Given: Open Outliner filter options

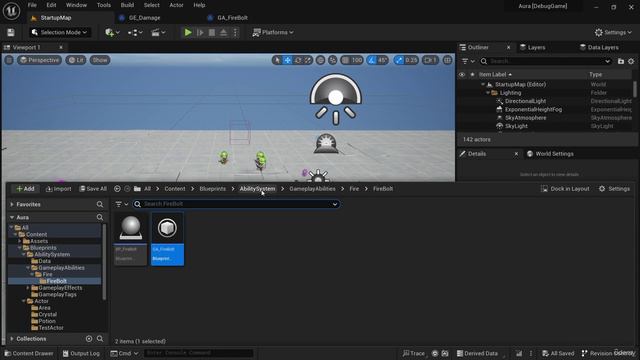Looking at the screenshot, I should pyautogui.click(x=468, y=61).
